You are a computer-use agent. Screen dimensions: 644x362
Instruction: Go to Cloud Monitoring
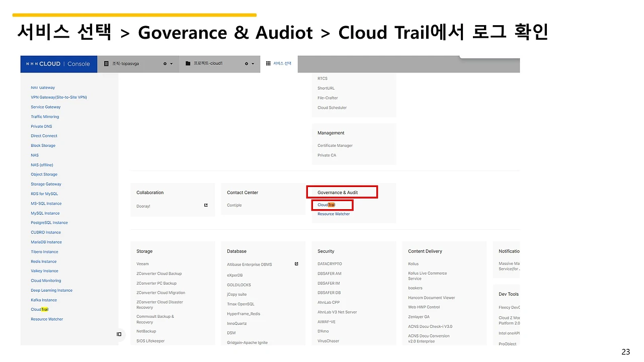[x=46, y=281]
